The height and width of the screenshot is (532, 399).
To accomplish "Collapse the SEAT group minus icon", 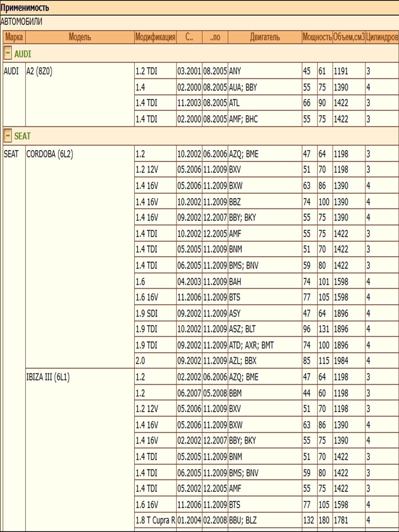I will pos(7,136).
